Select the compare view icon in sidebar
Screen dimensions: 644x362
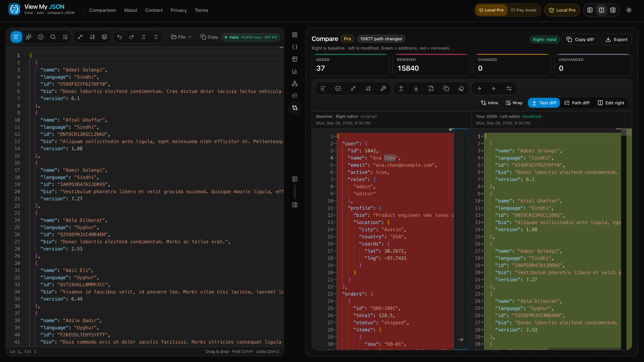295,108
